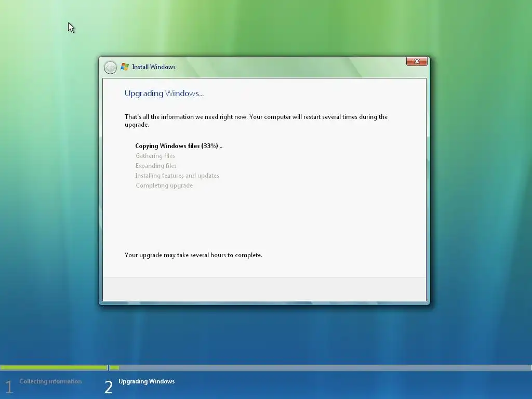Click the Windows flag logo in title bar
The image size is (532, 399).
[x=125, y=67]
